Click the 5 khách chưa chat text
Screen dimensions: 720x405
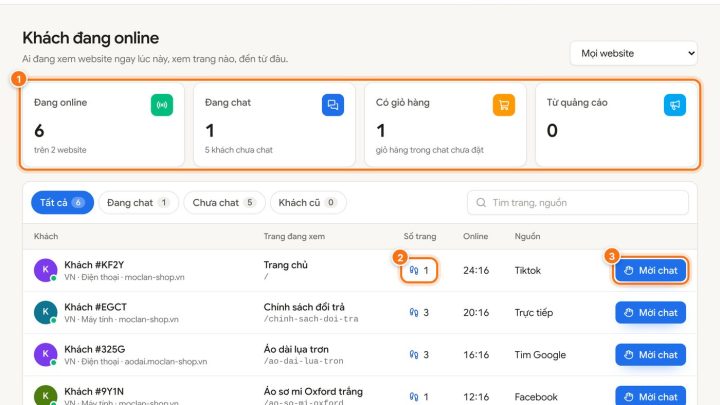tap(238, 150)
